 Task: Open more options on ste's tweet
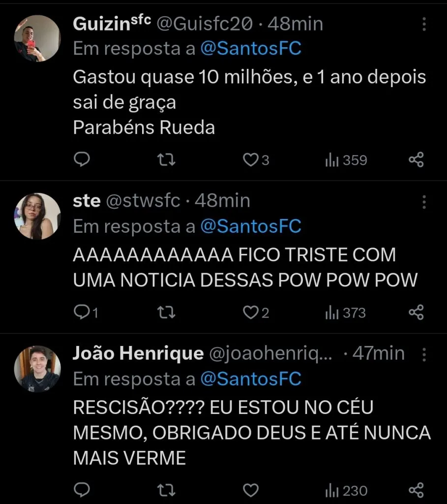tap(424, 201)
